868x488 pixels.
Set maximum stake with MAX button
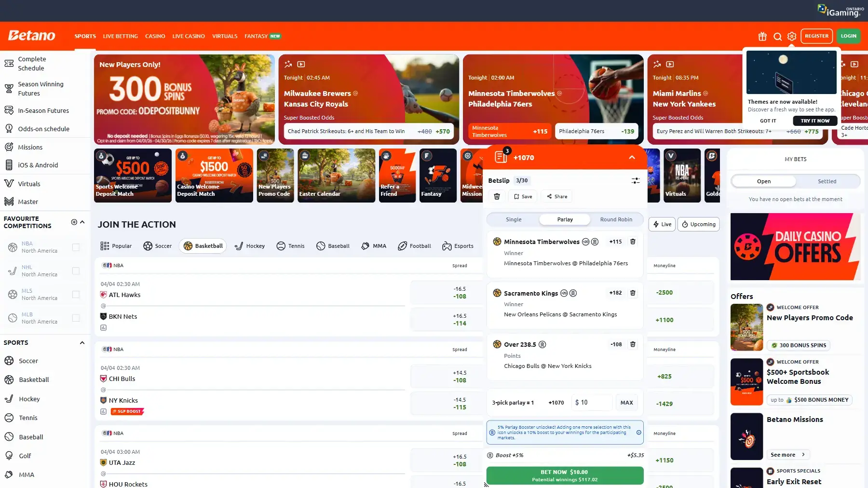626,403
